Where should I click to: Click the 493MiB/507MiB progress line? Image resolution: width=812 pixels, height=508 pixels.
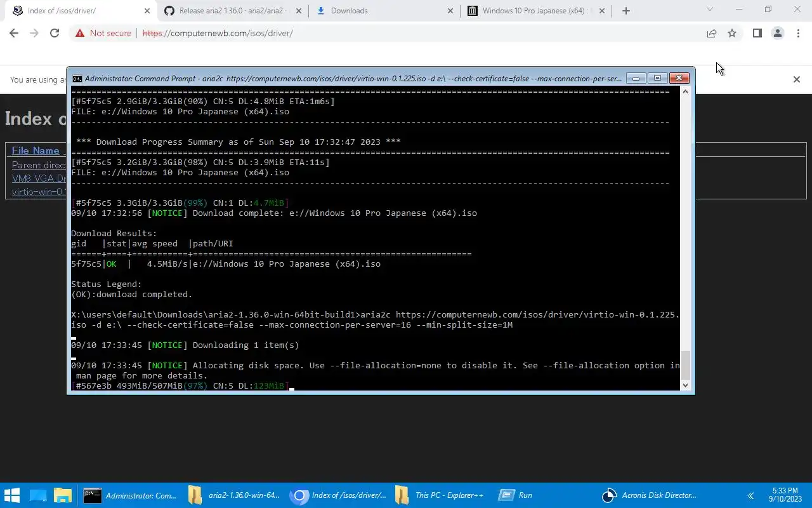pos(180,386)
